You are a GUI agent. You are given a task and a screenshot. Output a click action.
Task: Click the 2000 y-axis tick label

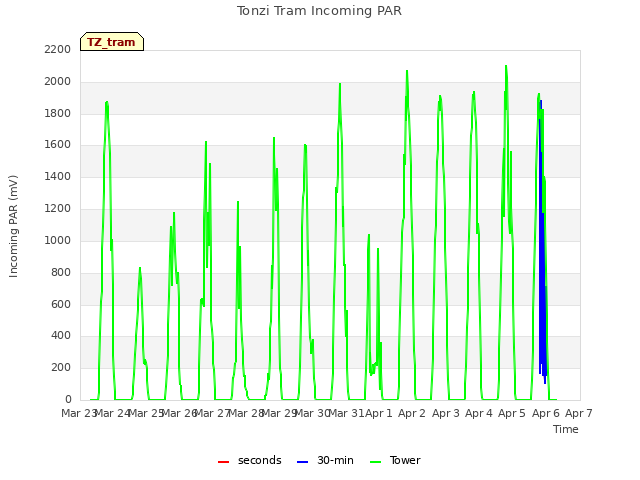click(x=58, y=81)
